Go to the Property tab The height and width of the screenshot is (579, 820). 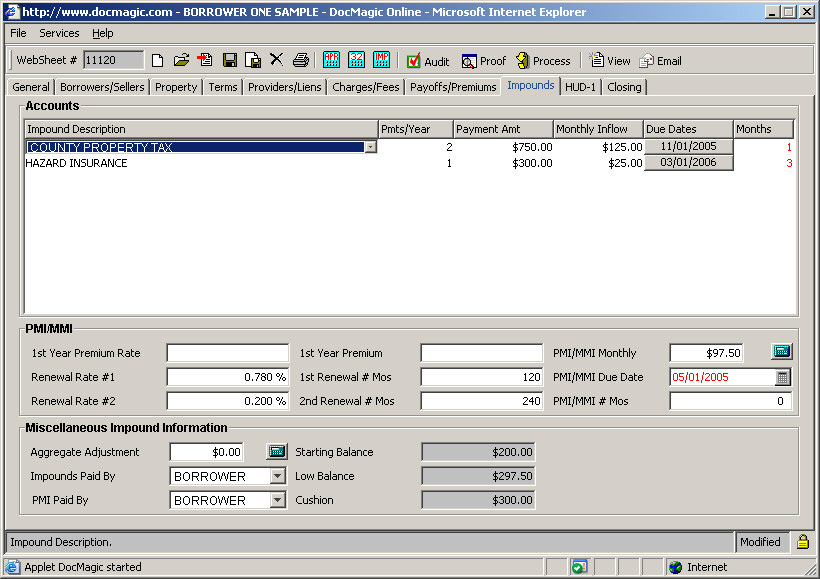pos(176,87)
